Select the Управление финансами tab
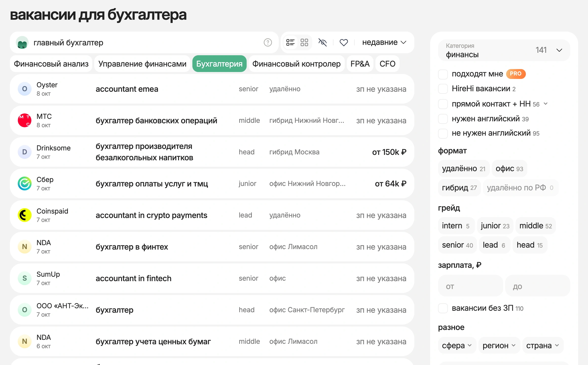Screen dimensions: 588x365 (142, 64)
